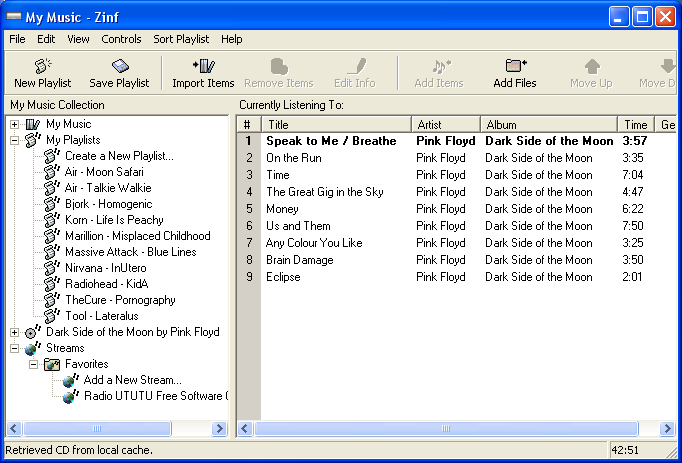Click the Import Items toolbar icon
Viewport: 682px width, 463px height.
click(x=204, y=66)
